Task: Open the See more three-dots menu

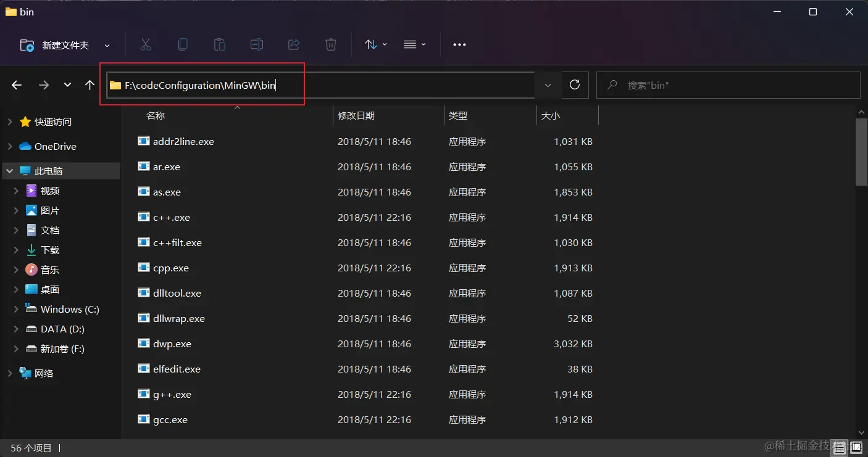Action: click(x=459, y=44)
